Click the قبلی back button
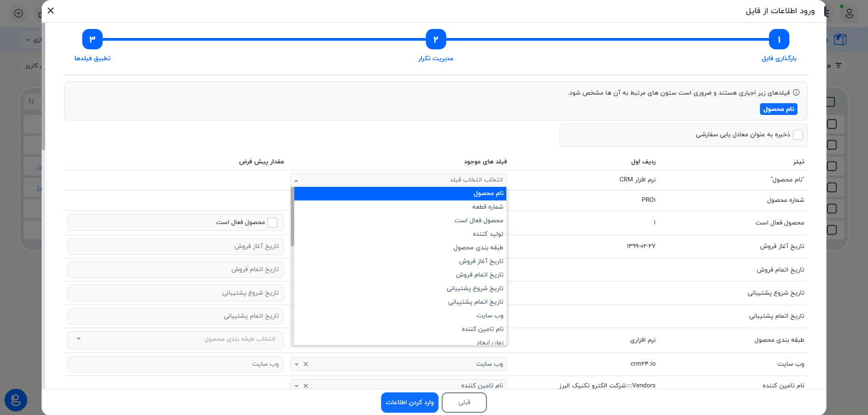This screenshot has height=415, width=868. (x=464, y=402)
